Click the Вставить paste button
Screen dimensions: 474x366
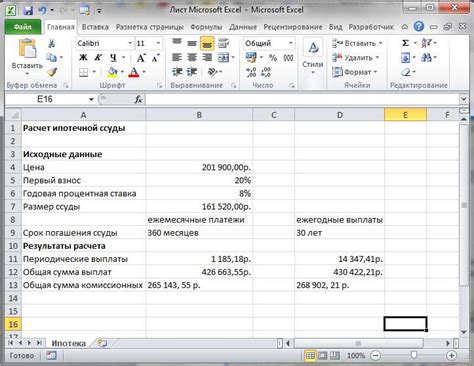pos(27,57)
